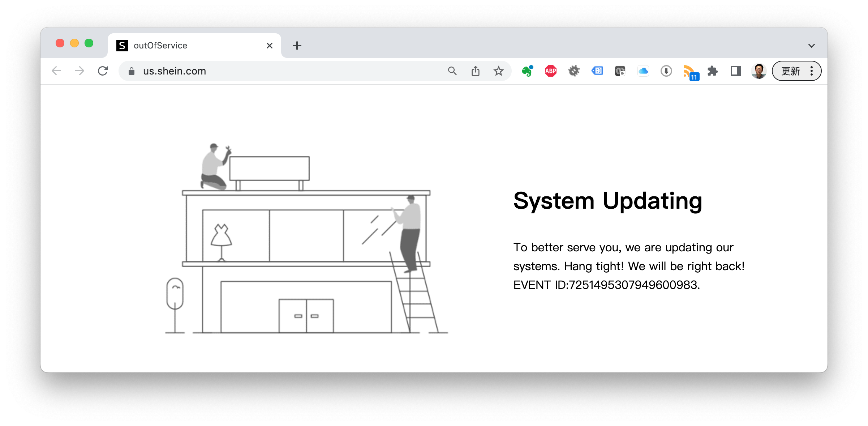Share this page via share icon
The height and width of the screenshot is (426, 868).
pyautogui.click(x=476, y=71)
